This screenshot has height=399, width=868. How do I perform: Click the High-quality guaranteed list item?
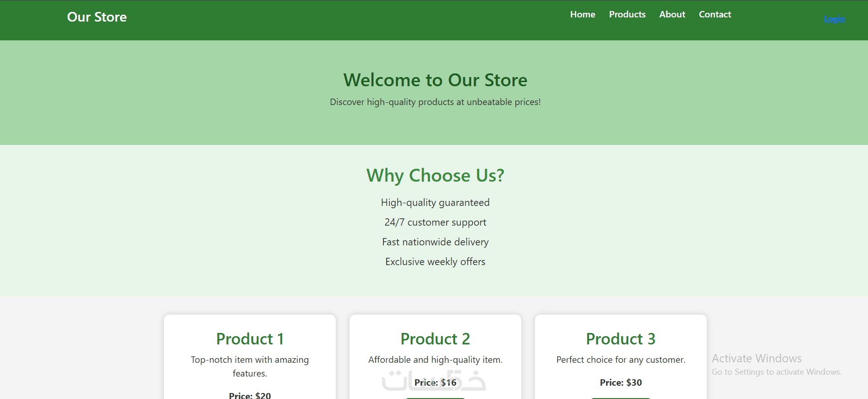(435, 203)
